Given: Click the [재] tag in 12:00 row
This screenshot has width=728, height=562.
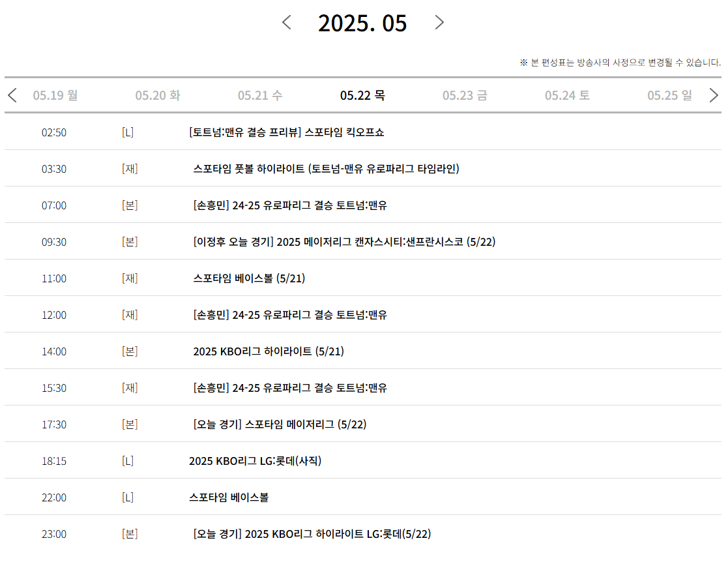Looking at the screenshot, I should (x=130, y=315).
